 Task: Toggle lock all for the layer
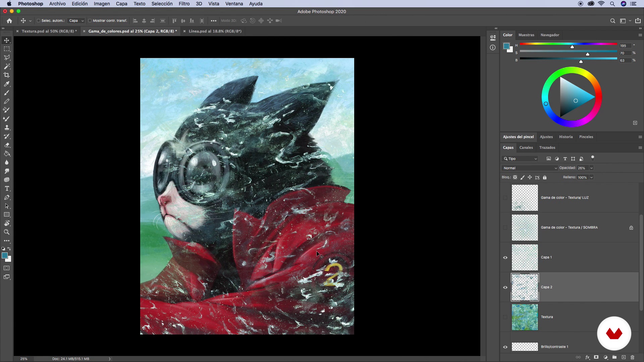pyautogui.click(x=545, y=177)
